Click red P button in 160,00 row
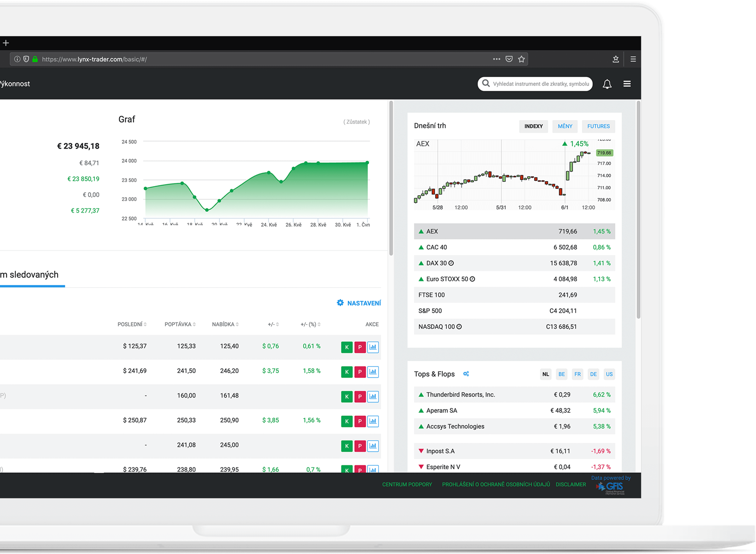 coord(360,396)
